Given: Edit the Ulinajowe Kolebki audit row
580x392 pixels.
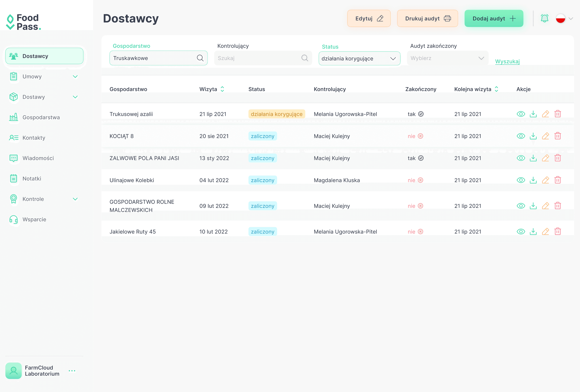Looking at the screenshot, I should click(x=545, y=180).
